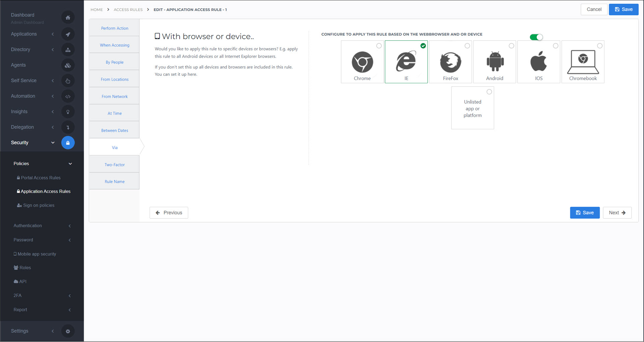The height and width of the screenshot is (342, 644).
Task: Expand the 2FA submenu chevron
Action: (x=70, y=296)
